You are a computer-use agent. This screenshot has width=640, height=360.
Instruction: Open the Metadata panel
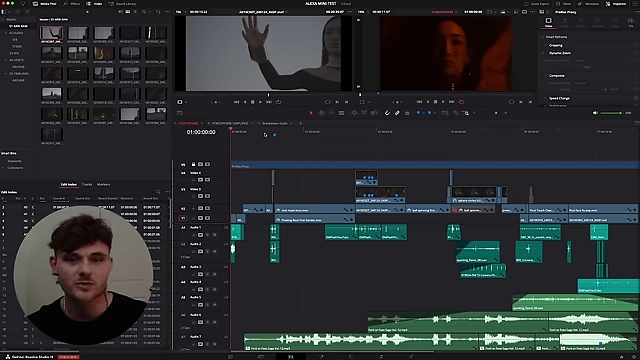(588, 4)
